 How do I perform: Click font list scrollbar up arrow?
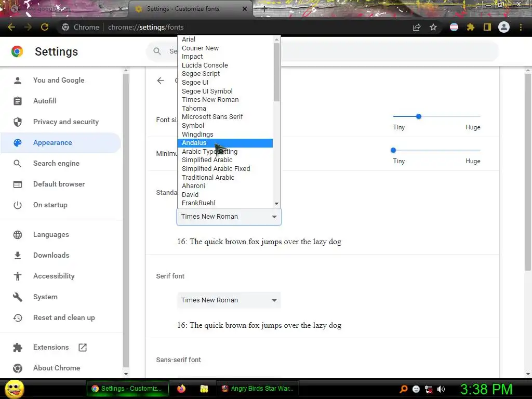pyautogui.click(x=276, y=39)
